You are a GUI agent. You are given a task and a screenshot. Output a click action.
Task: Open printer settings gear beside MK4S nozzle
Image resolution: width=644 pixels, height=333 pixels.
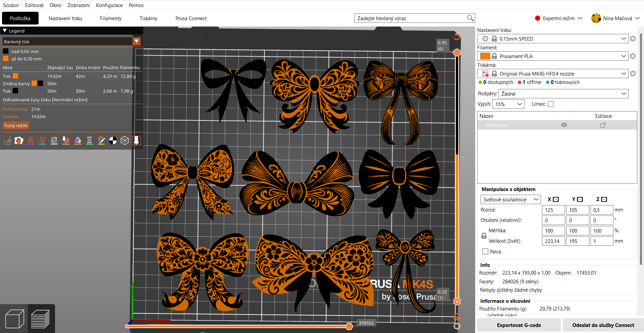click(x=633, y=74)
